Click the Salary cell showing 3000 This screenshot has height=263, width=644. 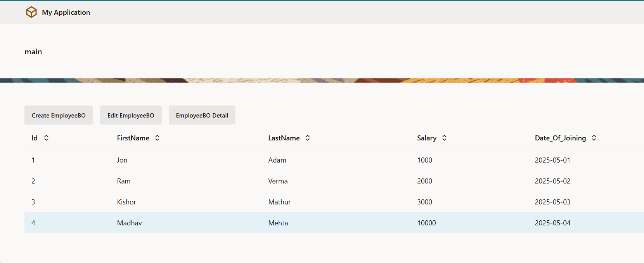click(x=424, y=202)
